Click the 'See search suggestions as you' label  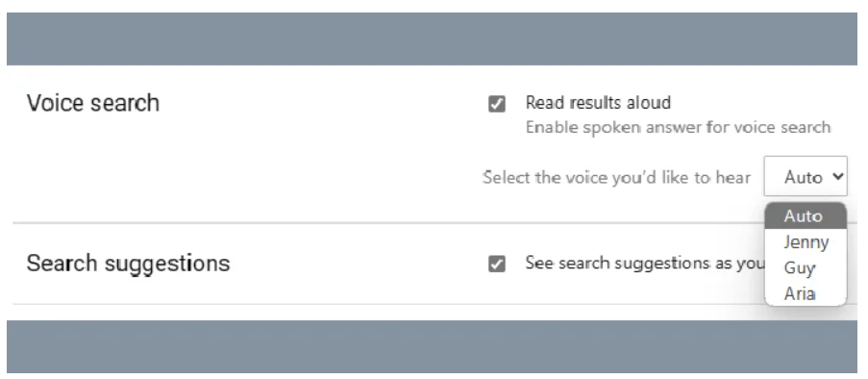645,263
